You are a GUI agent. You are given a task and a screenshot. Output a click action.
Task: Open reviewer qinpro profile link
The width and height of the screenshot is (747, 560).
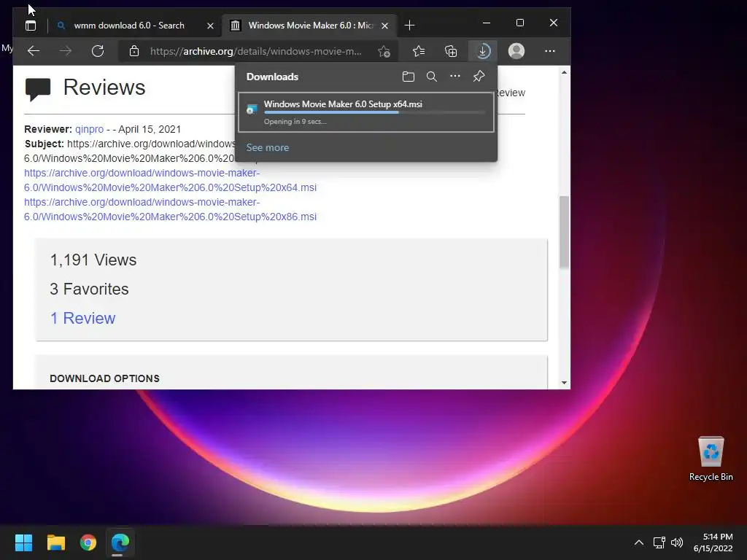(89, 129)
